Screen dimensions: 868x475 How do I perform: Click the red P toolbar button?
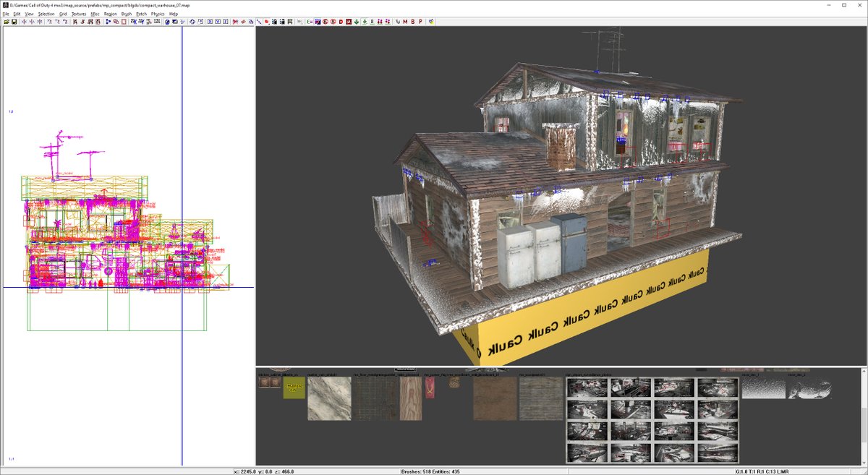420,22
